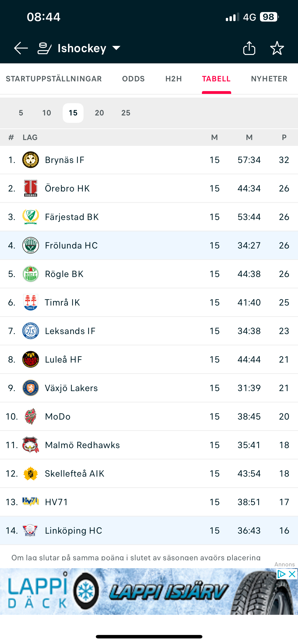Open the NYHETER tab
Image resolution: width=298 pixels, height=644 pixels.
pos(269,79)
